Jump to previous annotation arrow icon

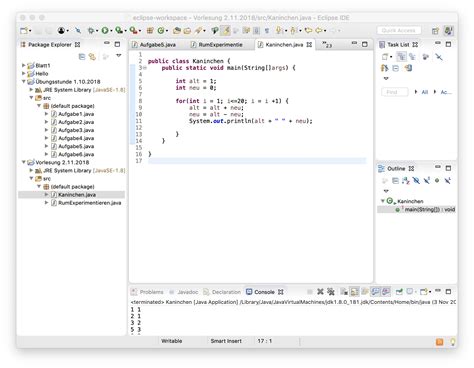coord(293,31)
